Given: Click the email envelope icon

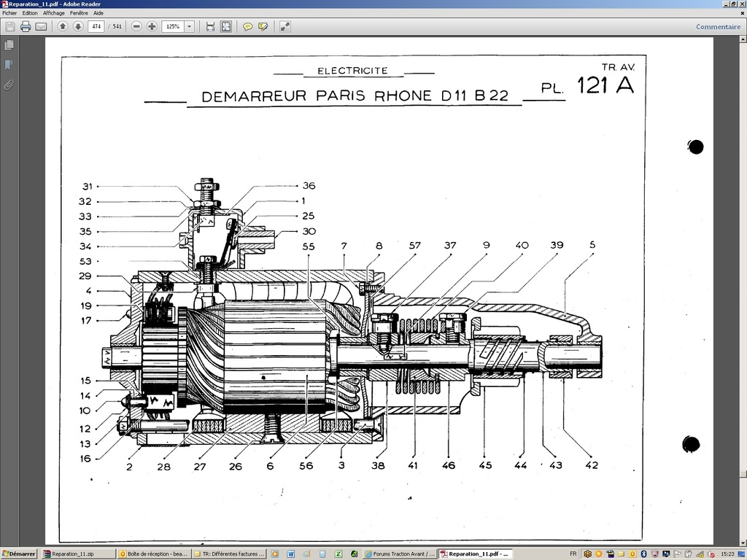Looking at the screenshot, I should point(41,27).
